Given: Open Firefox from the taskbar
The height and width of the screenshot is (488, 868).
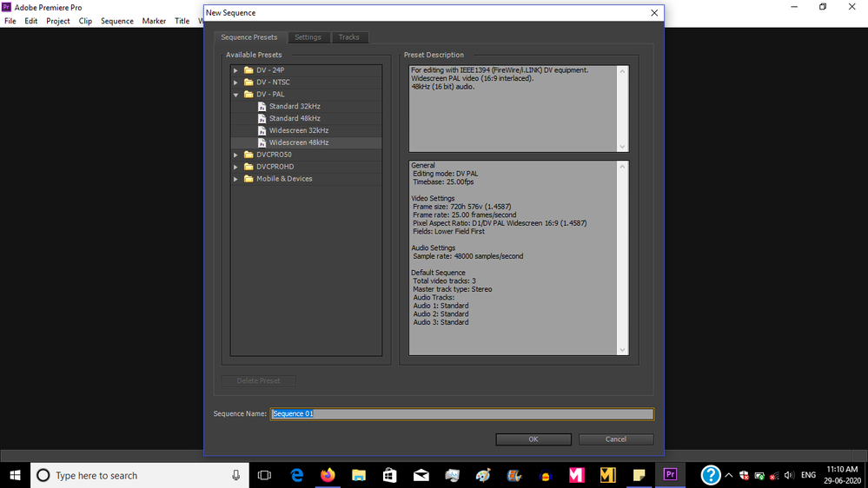Looking at the screenshot, I should click(328, 475).
